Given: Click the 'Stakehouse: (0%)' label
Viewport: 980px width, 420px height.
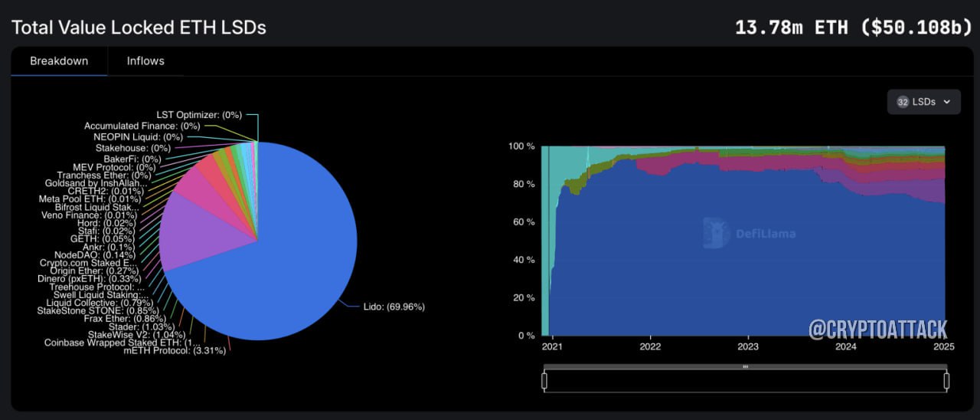Looking at the screenshot, I should click(x=132, y=148).
